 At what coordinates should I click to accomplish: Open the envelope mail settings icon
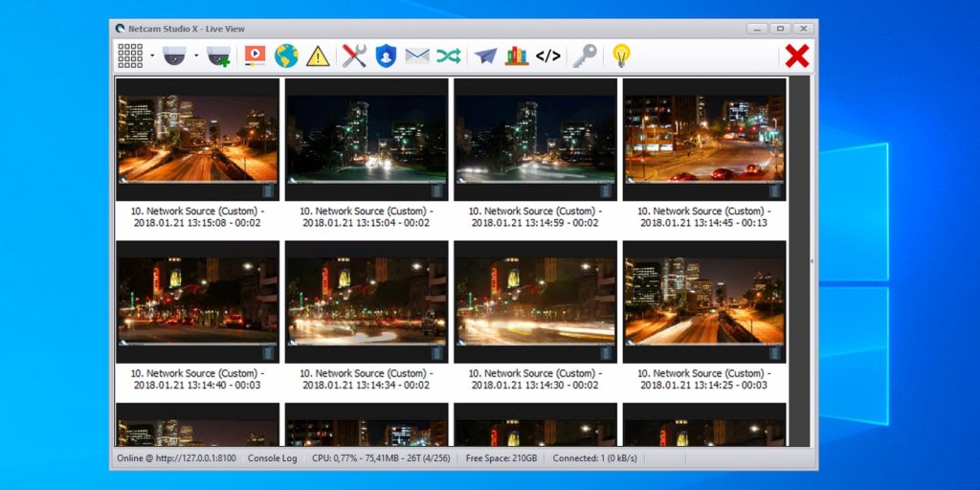[x=417, y=56]
